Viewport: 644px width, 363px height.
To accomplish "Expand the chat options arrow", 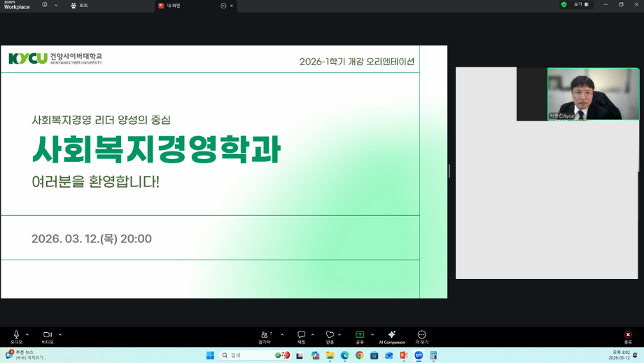I will coord(313,335).
